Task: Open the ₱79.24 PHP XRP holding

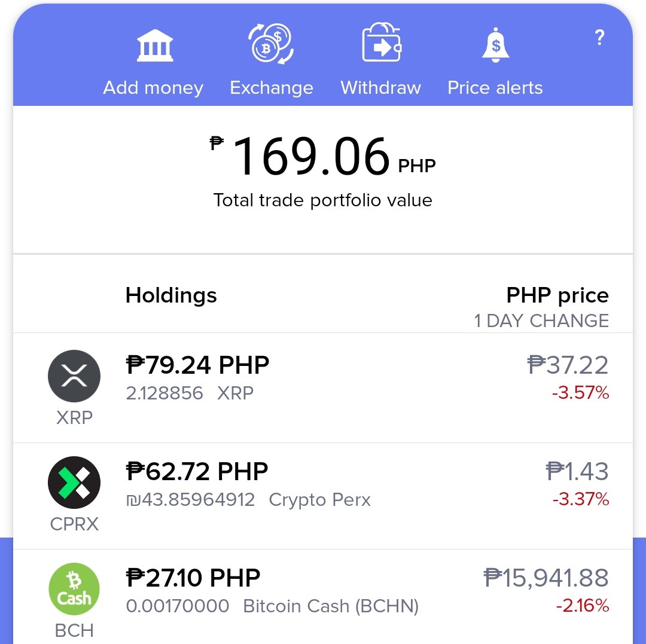Action: tap(323, 388)
